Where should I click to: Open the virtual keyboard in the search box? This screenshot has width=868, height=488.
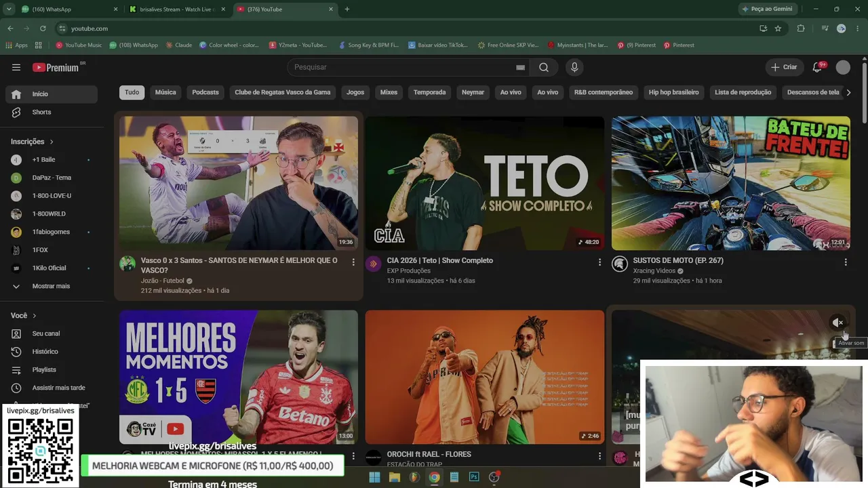click(520, 67)
